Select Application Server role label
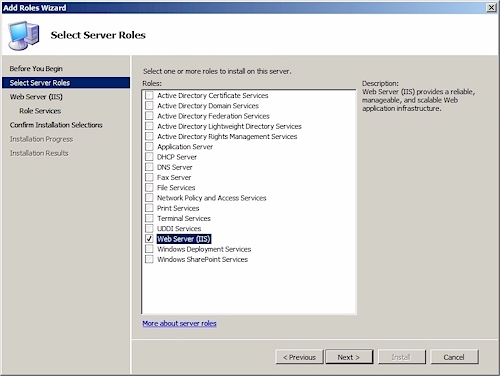Screen dimensions: 500x376 click(185, 147)
